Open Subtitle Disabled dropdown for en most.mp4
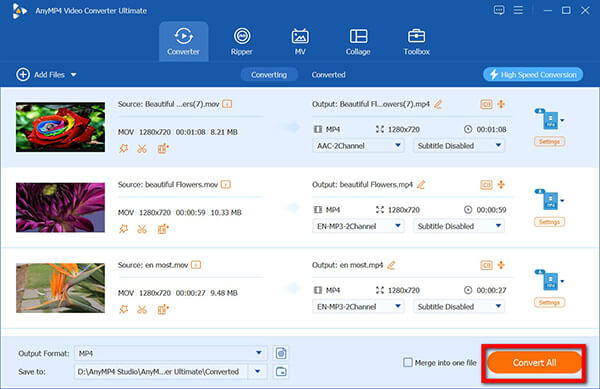600x389 pixels. [x=459, y=307]
